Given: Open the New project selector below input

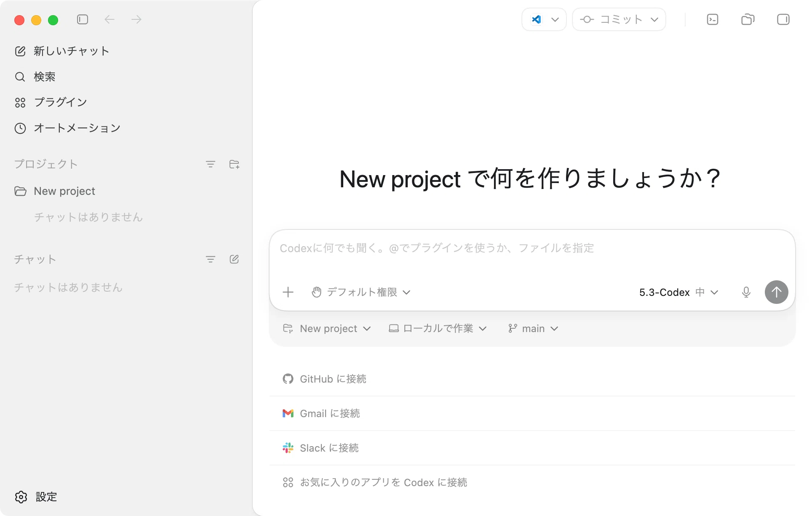Looking at the screenshot, I should (x=327, y=328).
